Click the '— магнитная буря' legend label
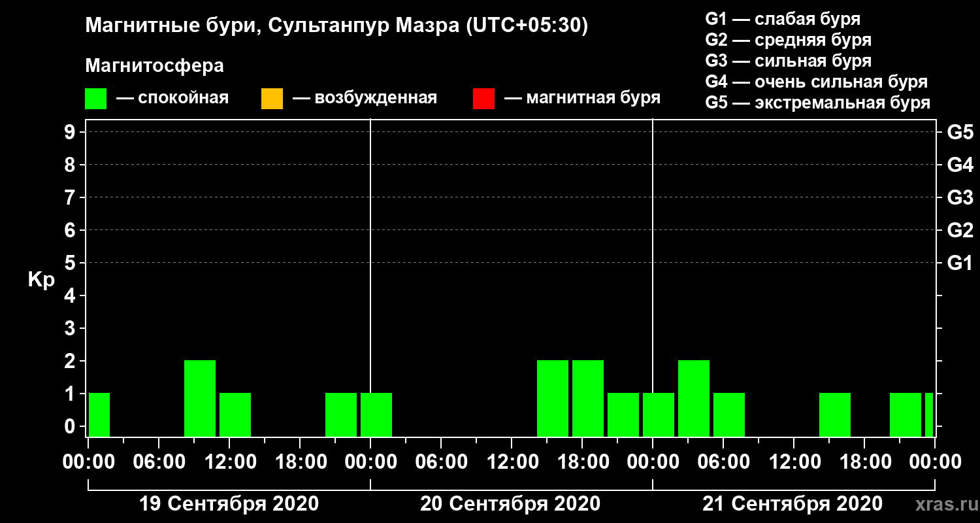Viewport: 980px width, 523px height. pyautogui.click(x=582, y=98)
